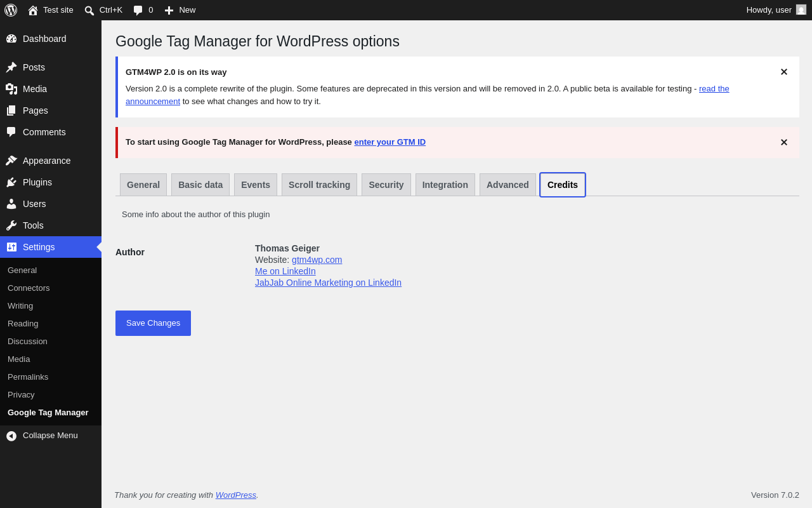Screen dimensions: 812x508
Task: Click the Tools wrench icon
Action: pos(11,225)
